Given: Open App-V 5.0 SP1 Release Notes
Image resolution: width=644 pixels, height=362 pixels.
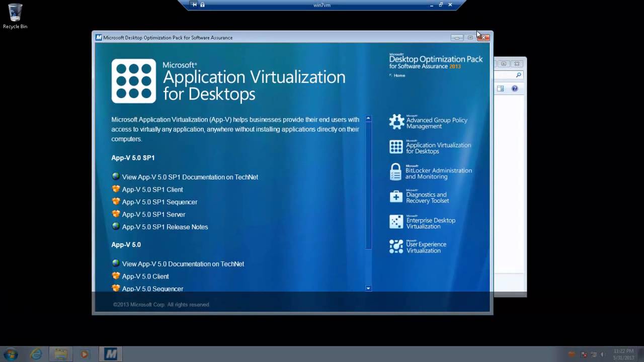Looking at the screenshot, I should coord(165,227).
